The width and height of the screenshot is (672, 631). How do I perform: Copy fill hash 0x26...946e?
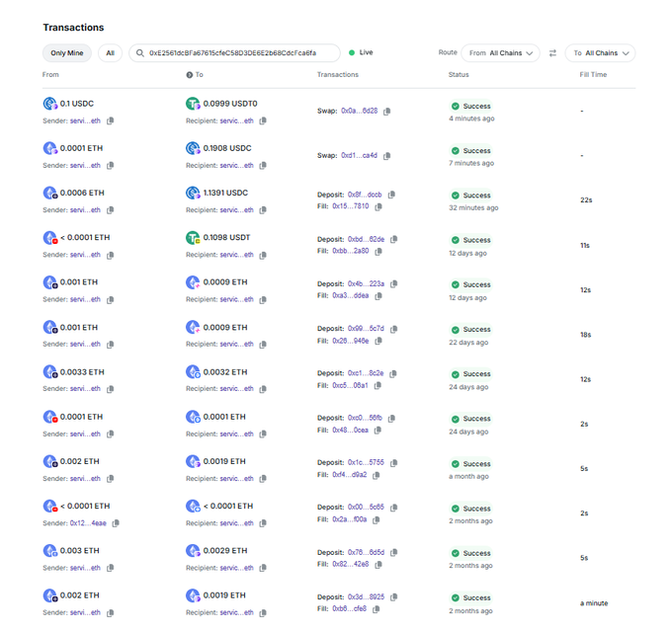point(378,341)
